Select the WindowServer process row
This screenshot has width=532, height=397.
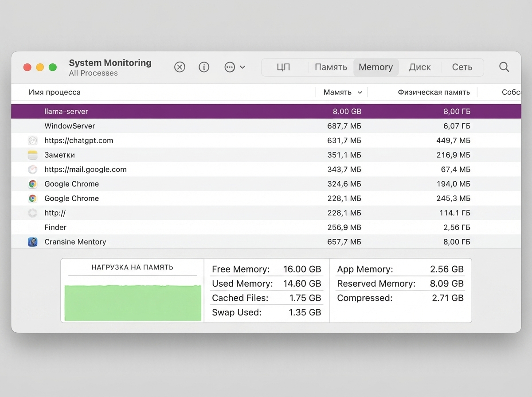[266, 126]
